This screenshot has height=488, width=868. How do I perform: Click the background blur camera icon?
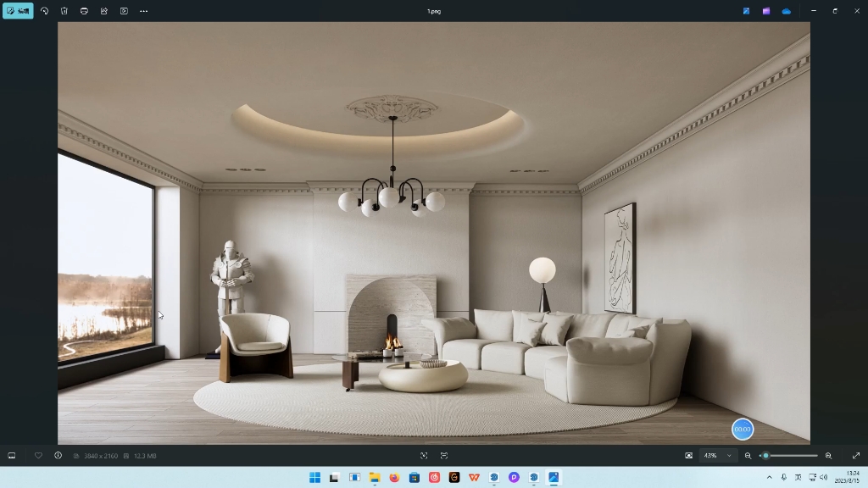[x=688, y=456]
